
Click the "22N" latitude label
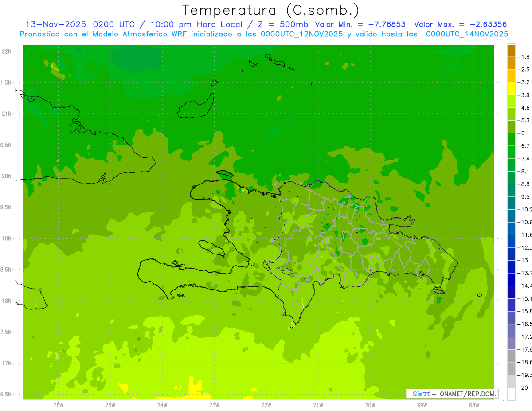[7, 51]
